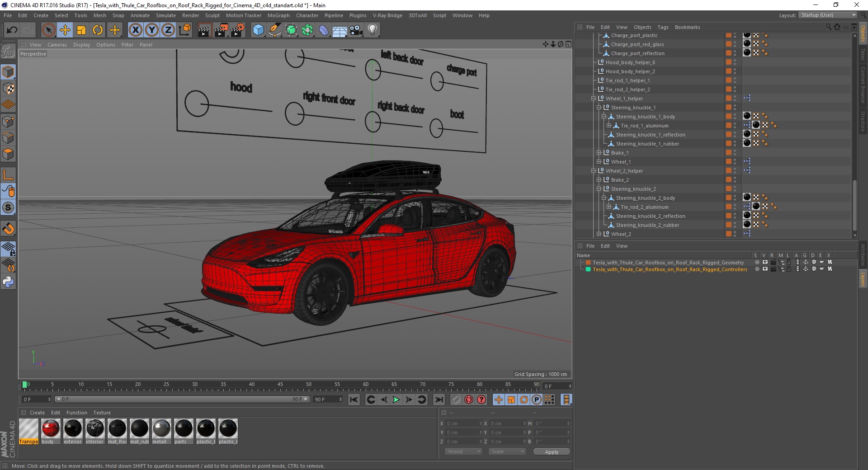Toggle Autokeying button
The image size is (868, 470).
tap(469, 399)
